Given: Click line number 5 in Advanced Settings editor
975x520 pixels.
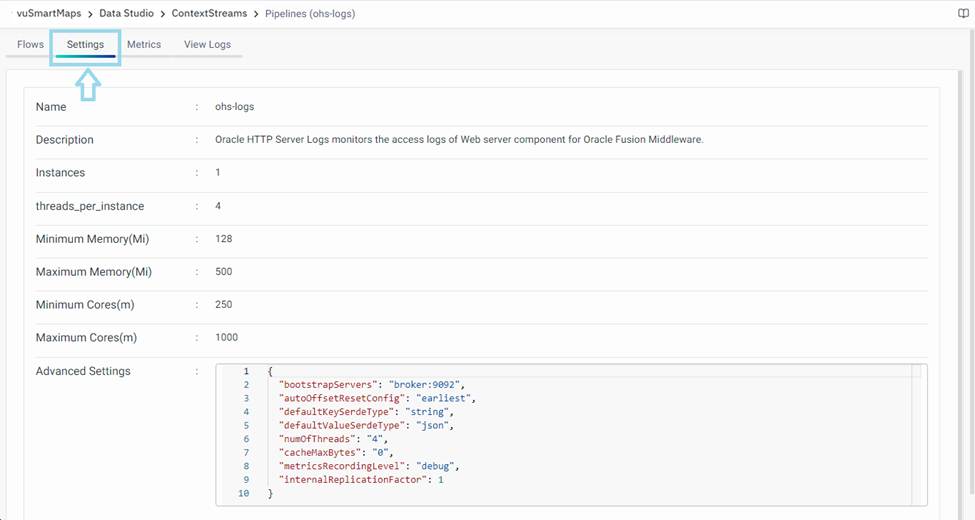Looking at the screenshot, I should [245, 425].
